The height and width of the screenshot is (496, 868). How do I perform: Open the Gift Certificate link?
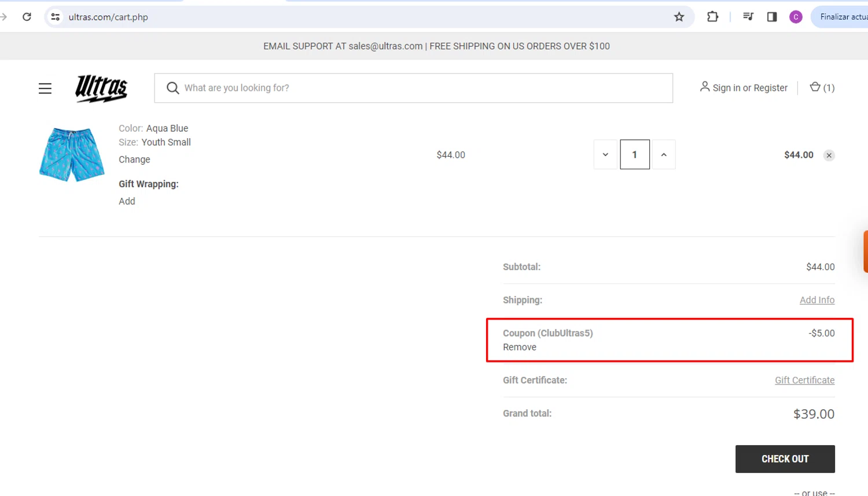click(805, 380)
